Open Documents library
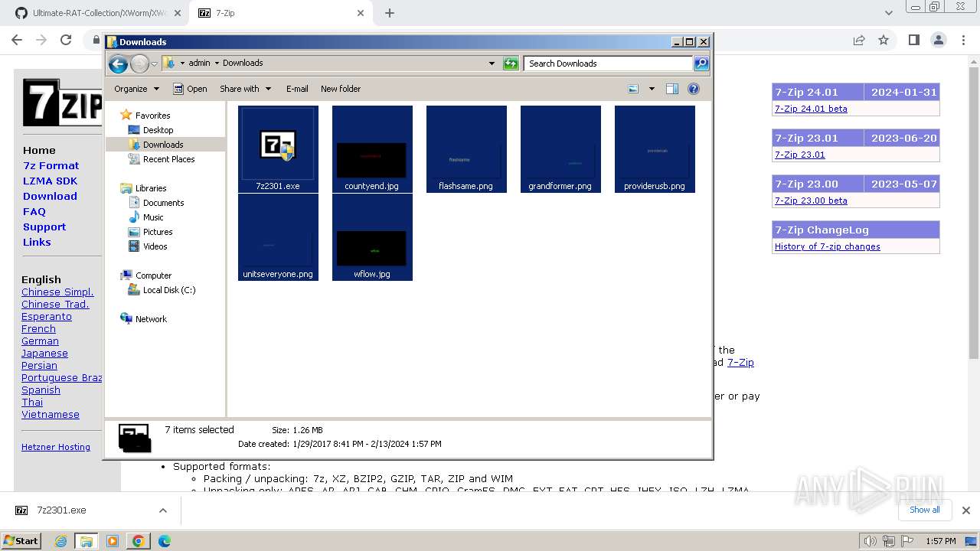980x551 pixels. click(163, 203)
